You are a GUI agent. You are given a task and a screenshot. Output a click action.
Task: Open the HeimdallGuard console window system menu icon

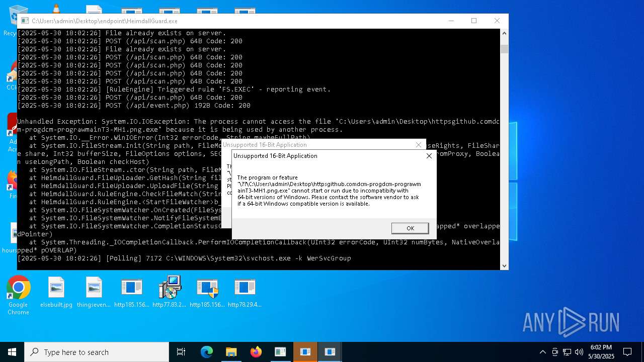point(25,21)
